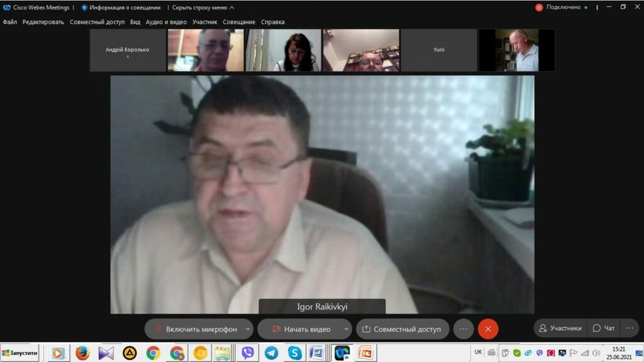Unmute with the Включить микрофон button
Viewport: 644px width, 362px height.
(196, 329)
